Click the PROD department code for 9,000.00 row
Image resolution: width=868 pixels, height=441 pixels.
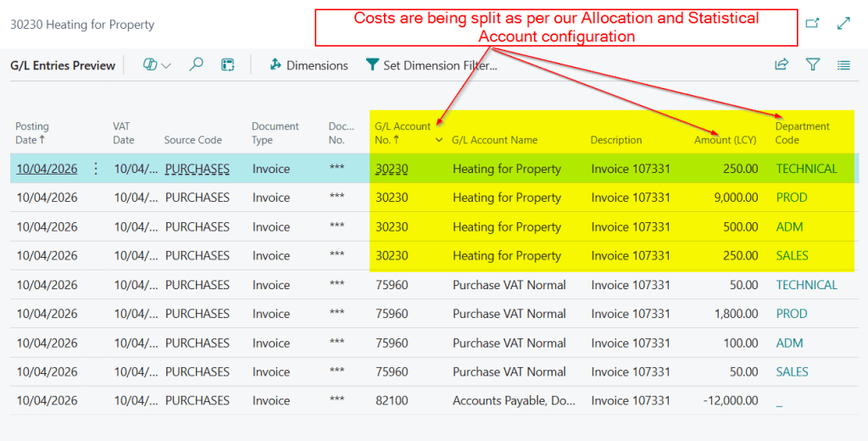792,198
